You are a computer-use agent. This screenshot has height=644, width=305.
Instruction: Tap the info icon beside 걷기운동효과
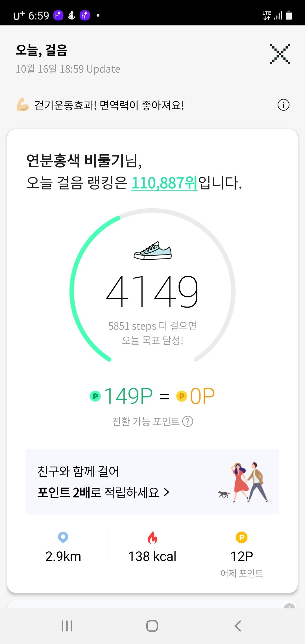[283, 105]
